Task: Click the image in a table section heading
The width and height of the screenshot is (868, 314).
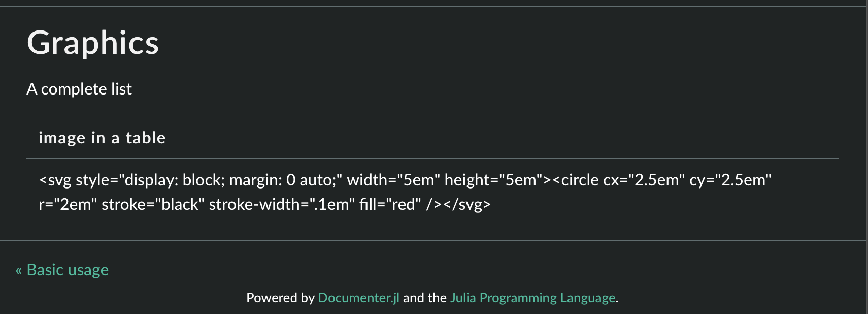Action: (102, 138)
